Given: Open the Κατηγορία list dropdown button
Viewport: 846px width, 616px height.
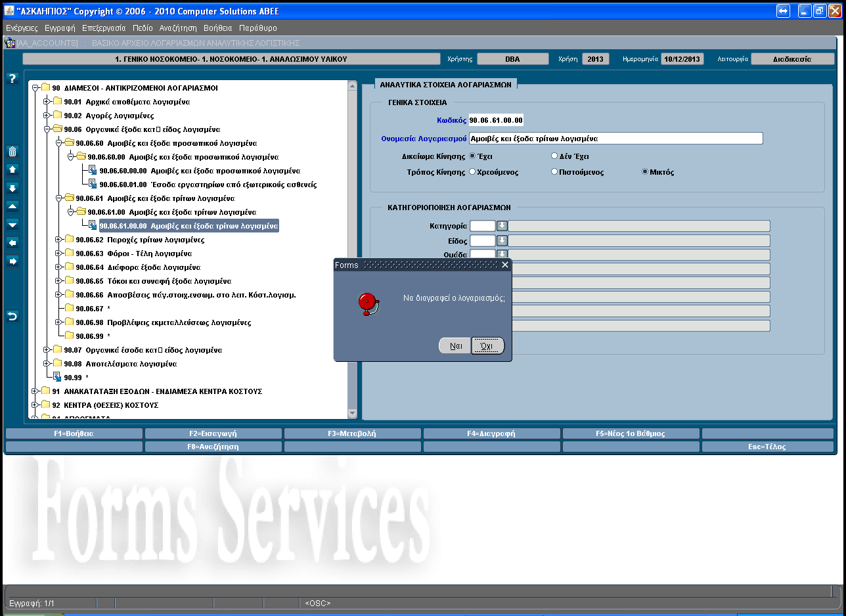Looking at the screenshot, I should point(502,226).
